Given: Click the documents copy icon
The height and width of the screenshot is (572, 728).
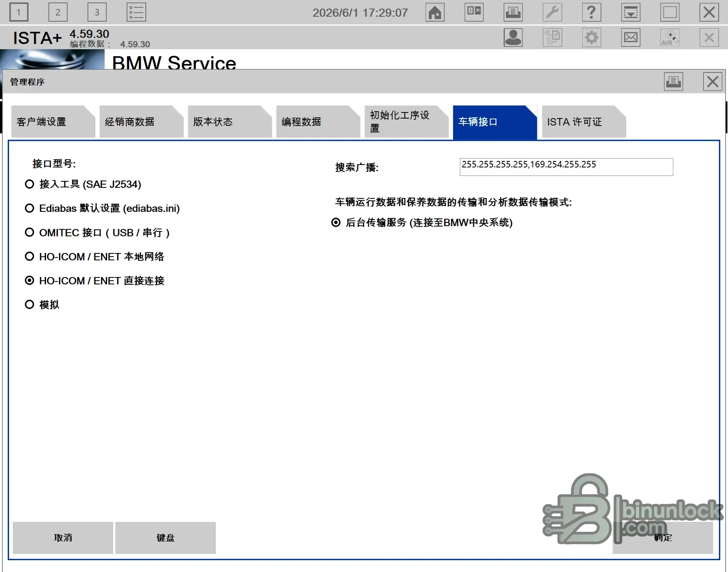Looking at the screenshot, I should coord(552,37).
